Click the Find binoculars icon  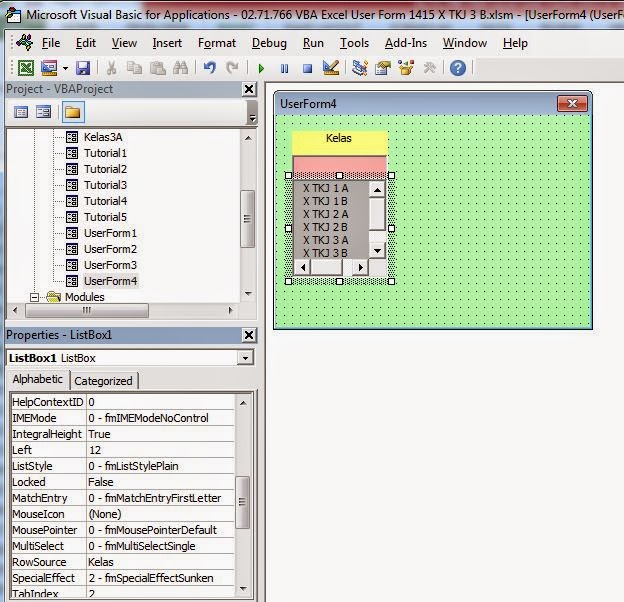click(180, 68)
